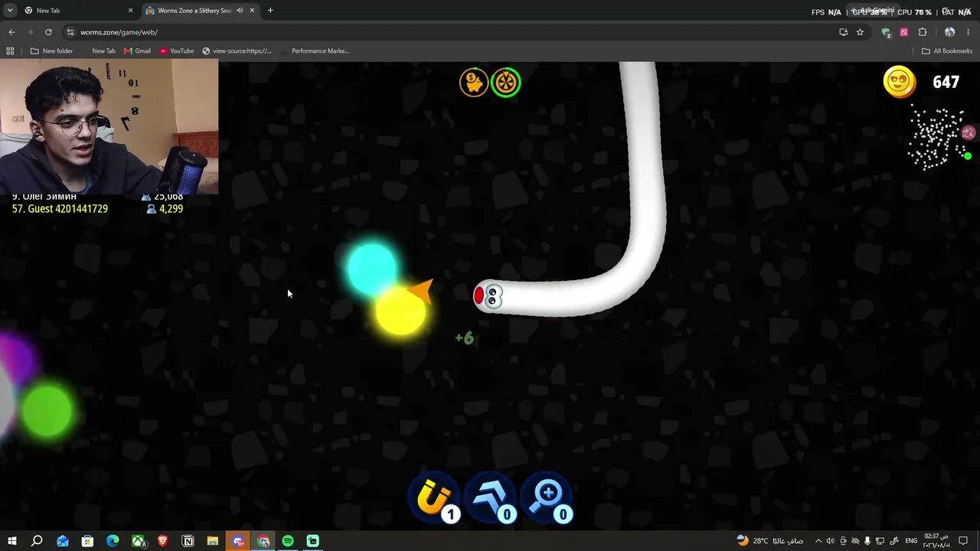Open the Extensions puzzle menu

923,32
